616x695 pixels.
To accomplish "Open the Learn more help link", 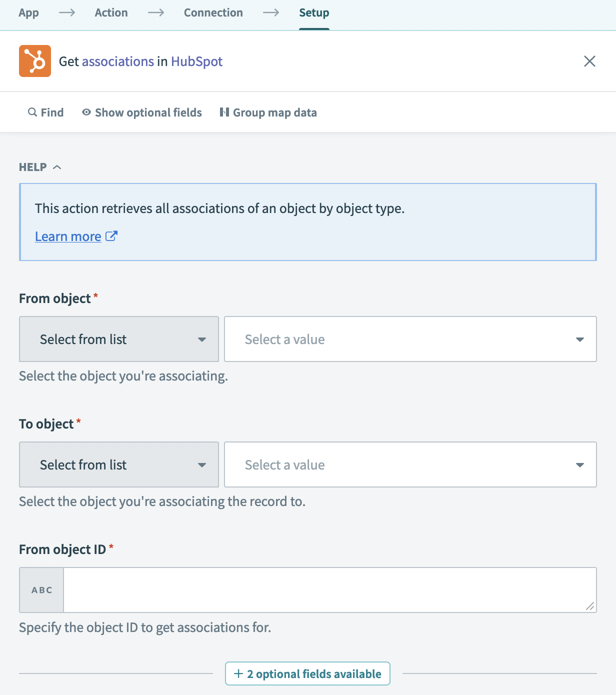I will 68,236.
